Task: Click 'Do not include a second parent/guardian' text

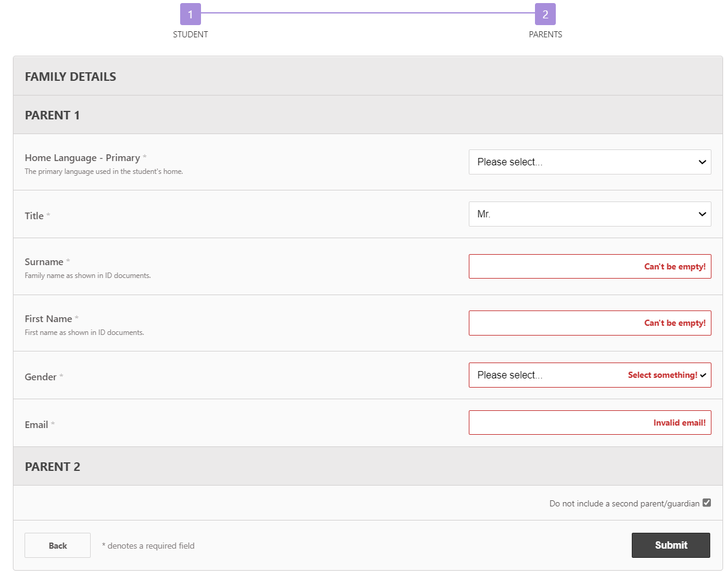Action: 624,503
